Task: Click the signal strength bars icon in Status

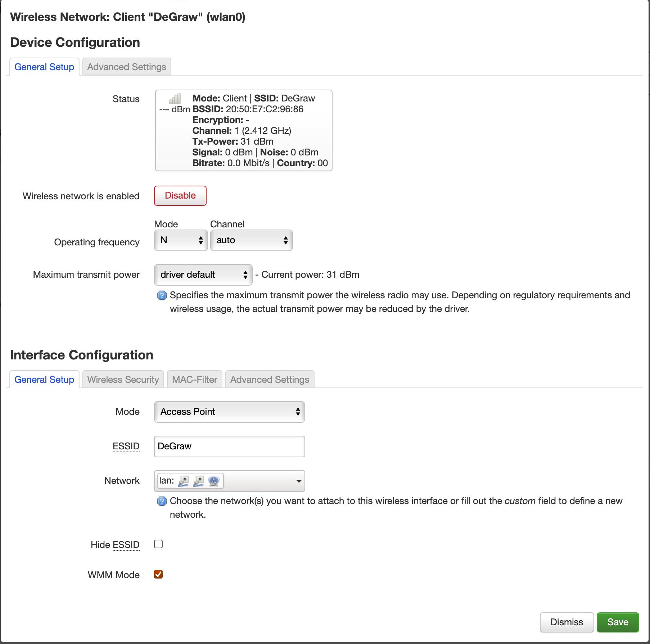Action: click(x=175, y=98)
